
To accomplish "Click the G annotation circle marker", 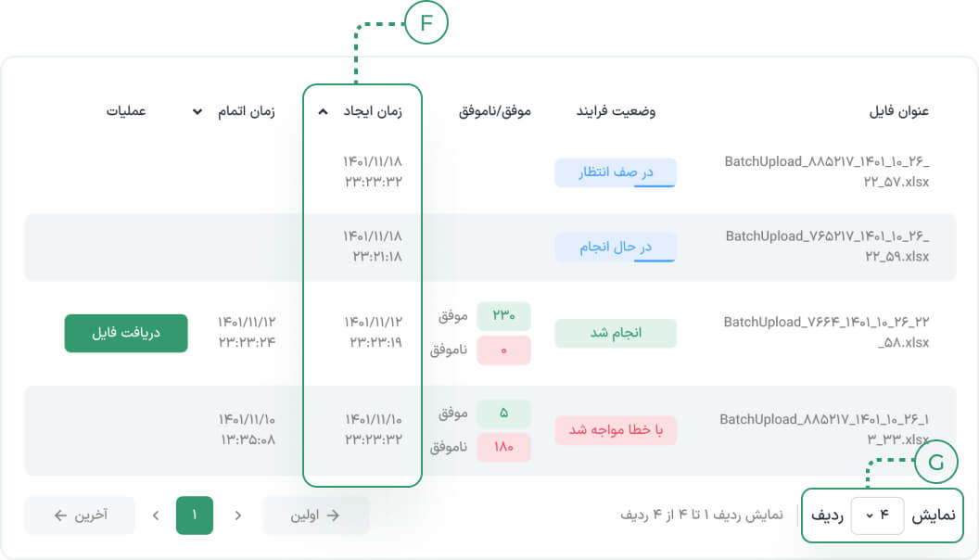I will (x=936, y=462).
